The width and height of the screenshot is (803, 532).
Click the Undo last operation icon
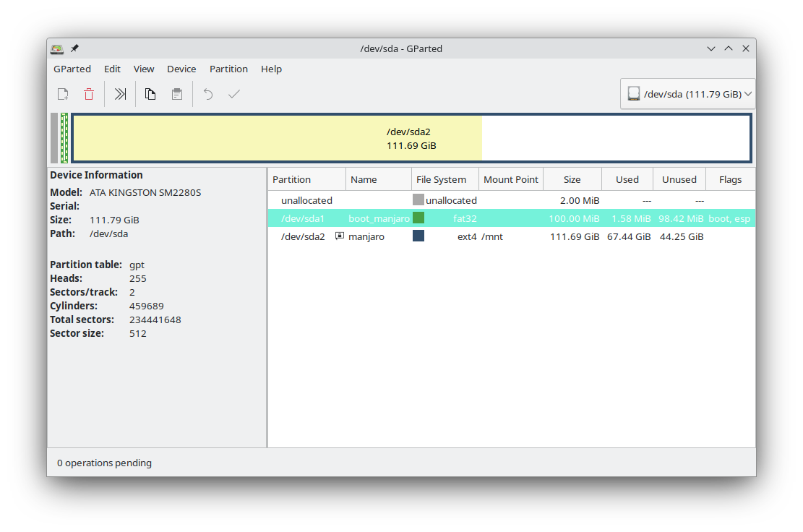[208, 94]
